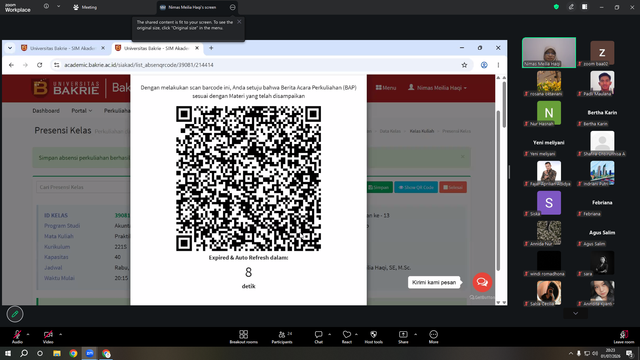Click the red live chat icon
The image size is (640, 360).
coord(482,282)
